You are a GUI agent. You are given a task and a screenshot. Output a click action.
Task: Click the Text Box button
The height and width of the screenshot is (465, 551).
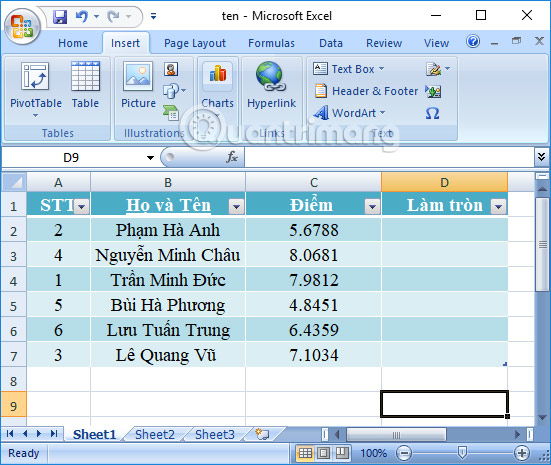[349, 69]
